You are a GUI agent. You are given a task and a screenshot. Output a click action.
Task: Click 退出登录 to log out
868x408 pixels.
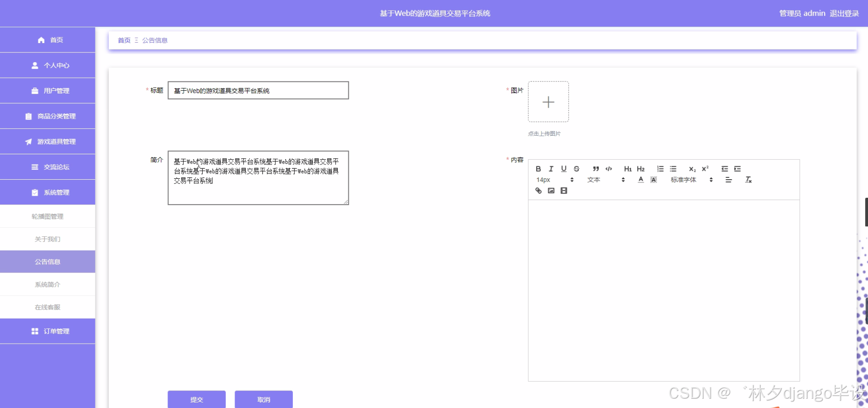[844, 13]
